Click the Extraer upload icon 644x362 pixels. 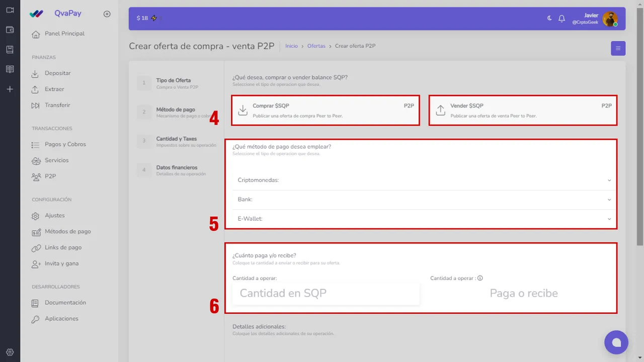[35, 89]
